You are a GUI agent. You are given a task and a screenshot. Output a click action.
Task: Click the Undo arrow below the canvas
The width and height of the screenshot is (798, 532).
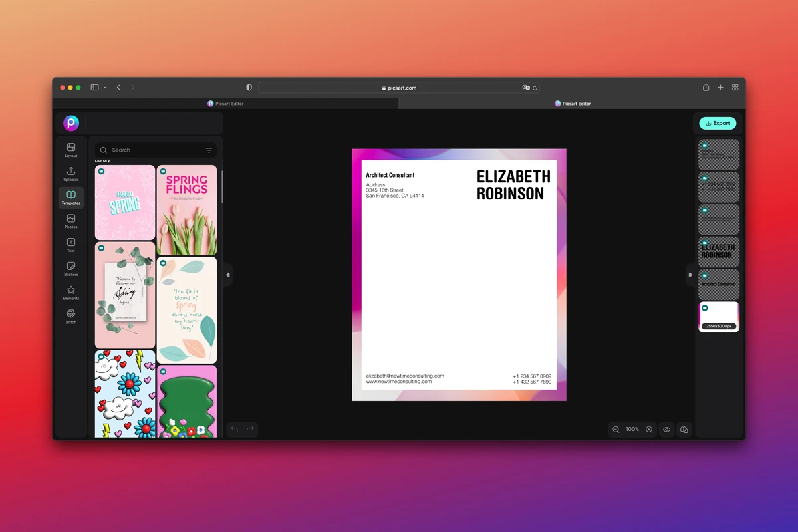pyautogui.click(x=234, y=430)
